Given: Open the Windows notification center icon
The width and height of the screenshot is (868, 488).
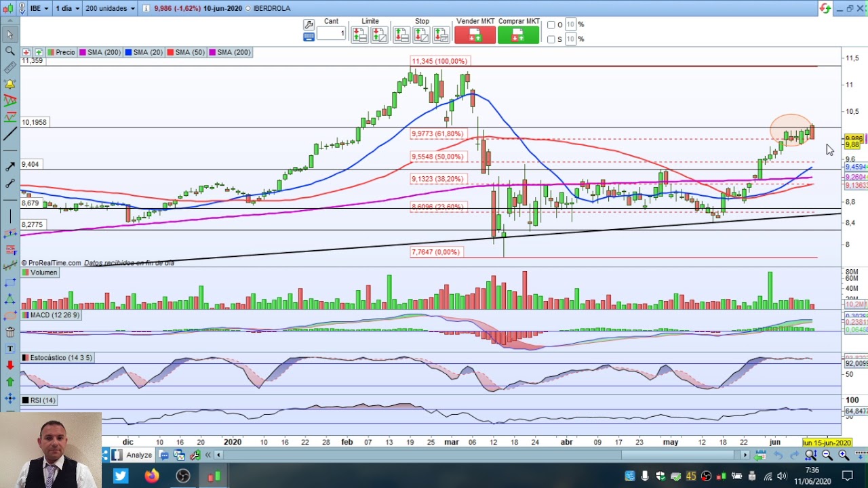Looking at the screenshot, I should pos(847,476).
